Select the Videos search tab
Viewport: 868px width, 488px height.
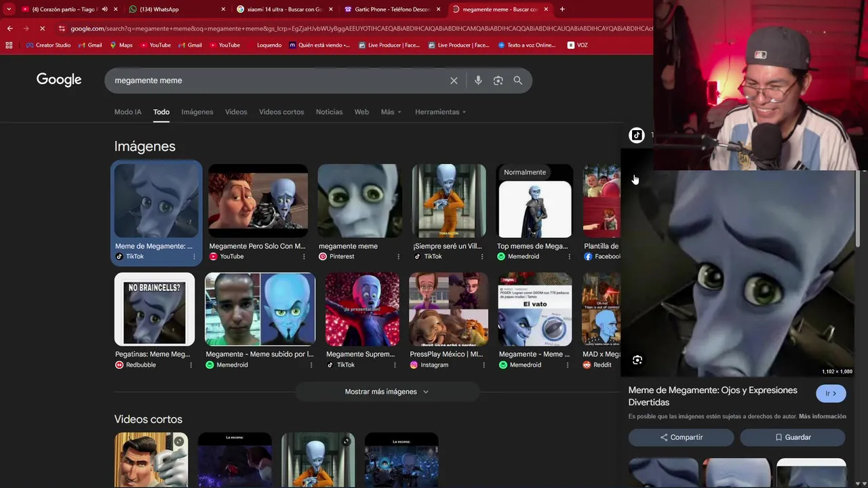click(x=236, y=112)
